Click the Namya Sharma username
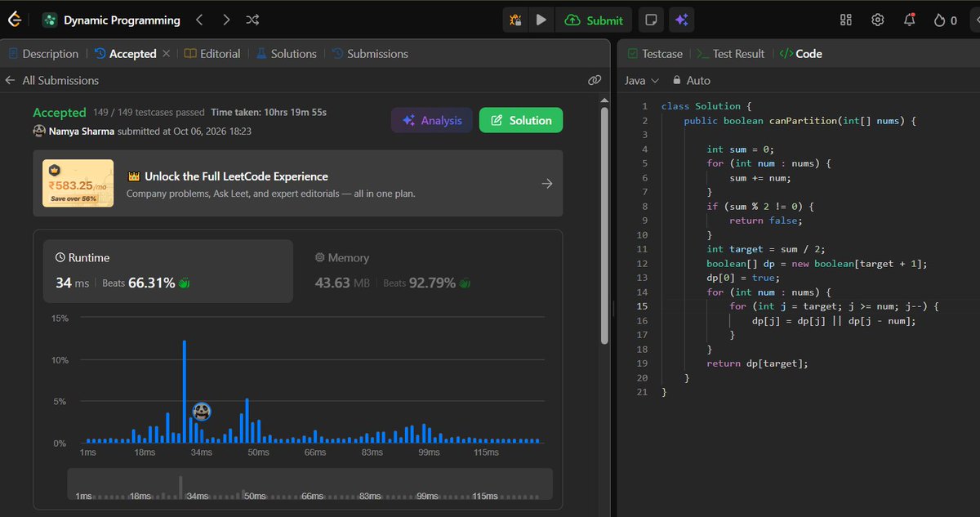980x517 pixels. click(x=81, y=131)
